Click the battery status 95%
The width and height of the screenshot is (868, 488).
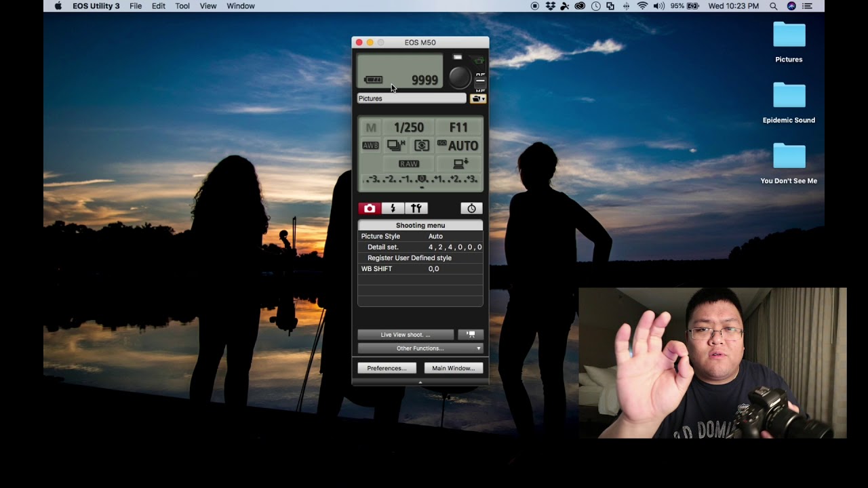(685, 6)
